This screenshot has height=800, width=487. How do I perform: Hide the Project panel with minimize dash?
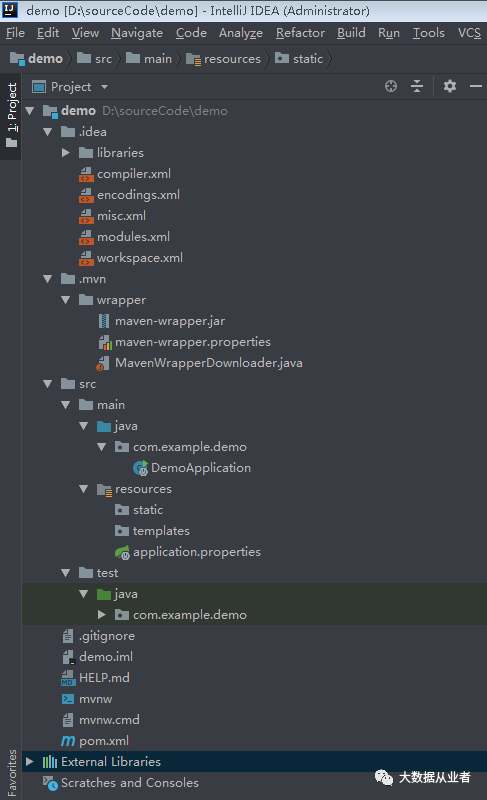(476, 86)
